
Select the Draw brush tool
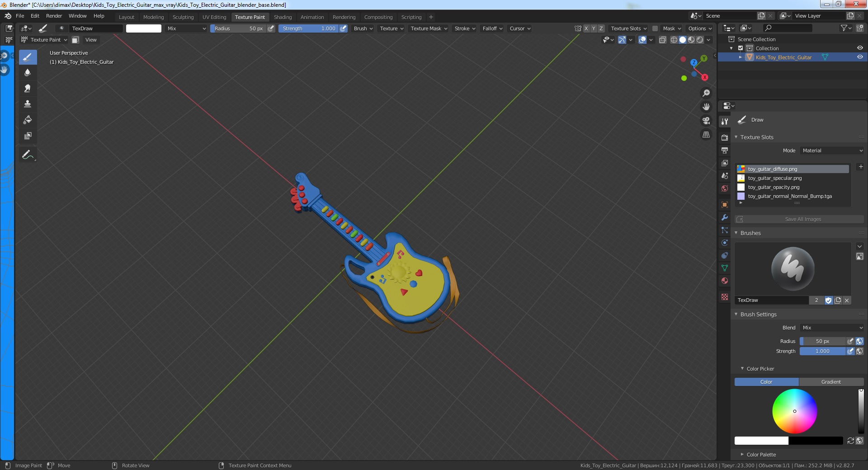tap(28, 57)
